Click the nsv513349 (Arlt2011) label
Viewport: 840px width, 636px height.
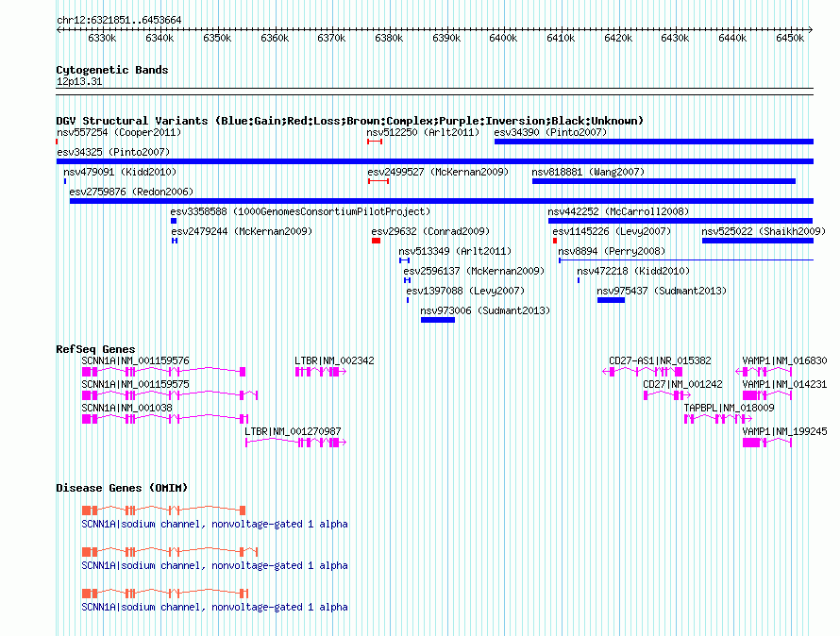[x=455, y=251]
